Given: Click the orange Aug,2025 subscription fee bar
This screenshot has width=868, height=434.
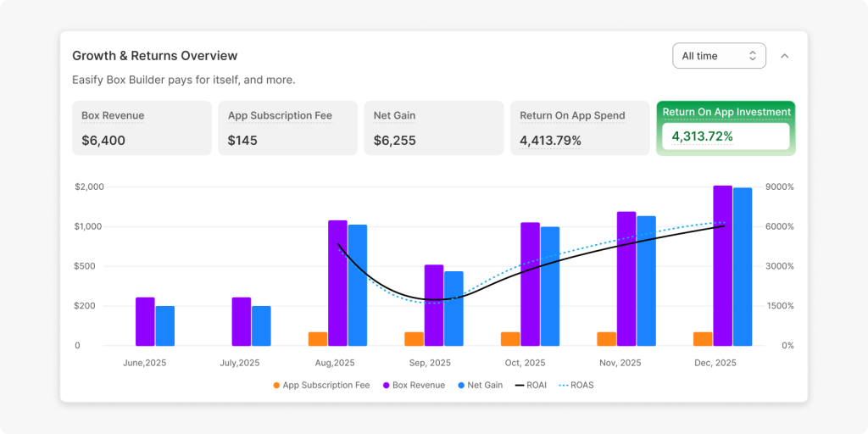Looking at the screenshot, I should point(318,339).
